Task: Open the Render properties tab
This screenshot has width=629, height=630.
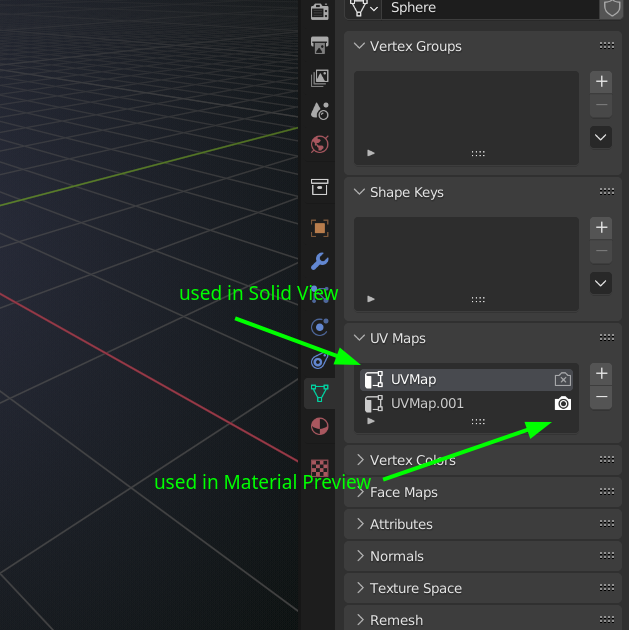Action: coord(320,11)
